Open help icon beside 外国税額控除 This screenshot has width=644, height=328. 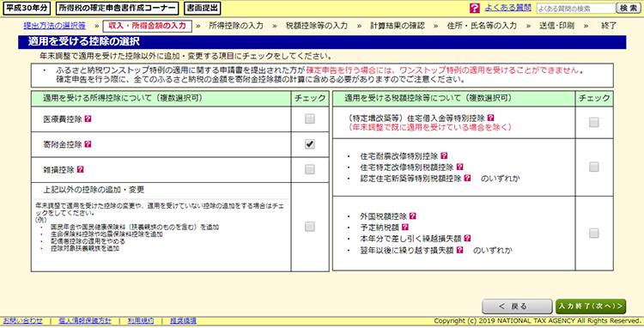tap(413, 216)
